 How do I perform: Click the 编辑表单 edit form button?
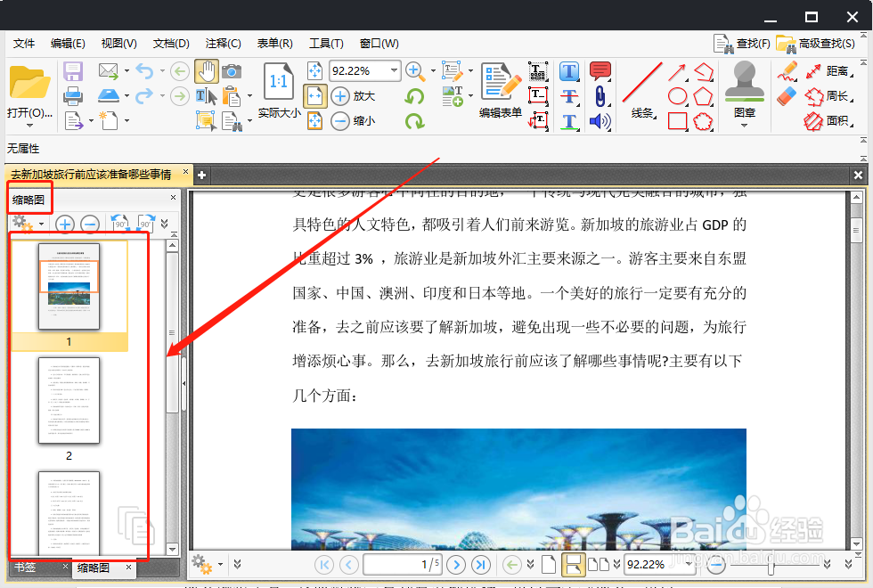(501, 90)
